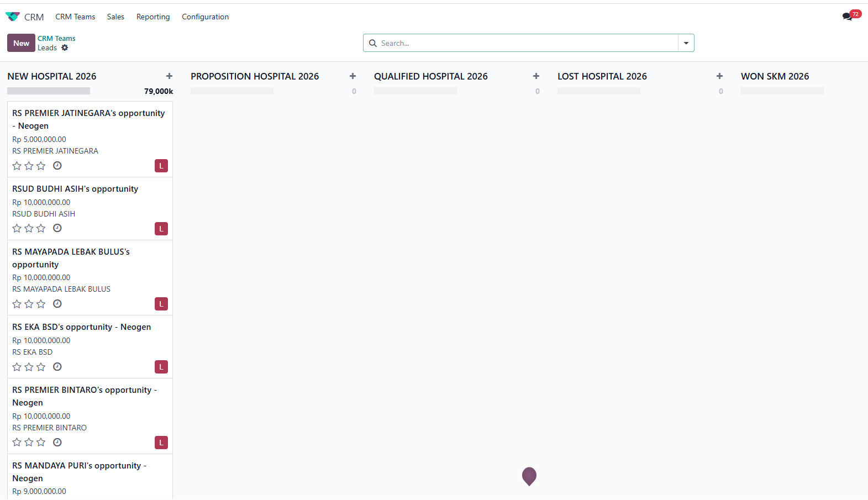Click plus icon on QUALIFIED HOSPITAL 2026 column
This screenshot has width=868, height=500.
[x=536, y=76]
